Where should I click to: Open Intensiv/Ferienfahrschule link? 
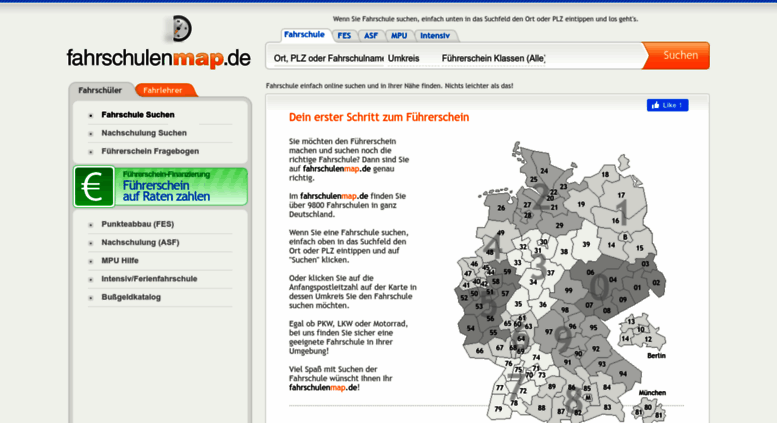tap(149, 279)
